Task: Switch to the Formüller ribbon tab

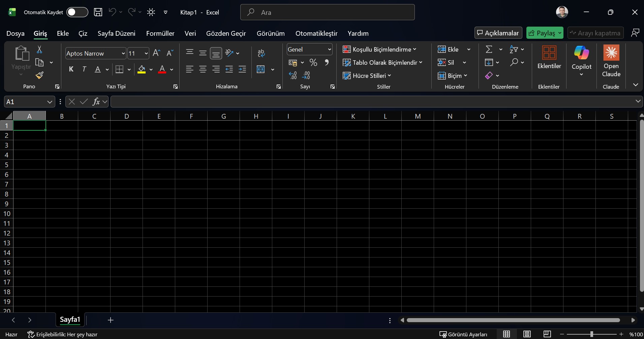Action: tap(160, 33)
